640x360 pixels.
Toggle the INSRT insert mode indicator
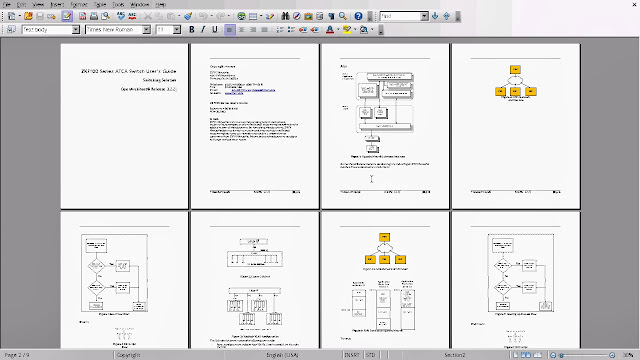pyautogui.click(x=352, y=355)
